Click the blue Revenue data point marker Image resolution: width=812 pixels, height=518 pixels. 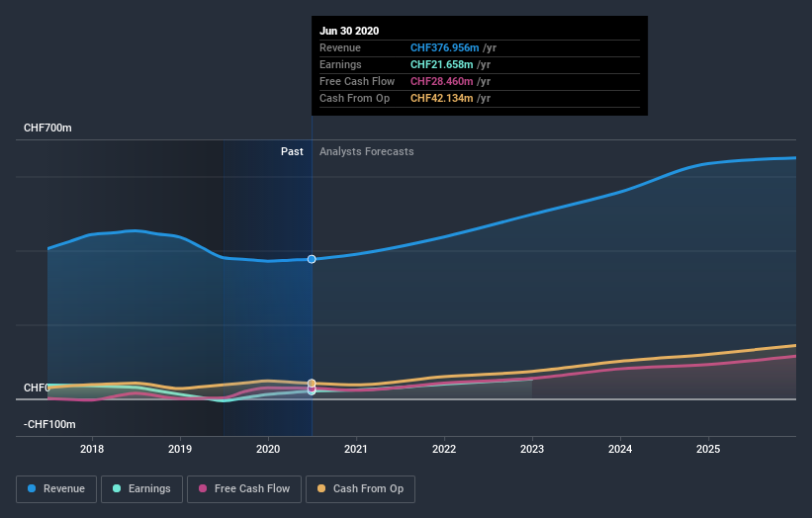coord(312,259)
